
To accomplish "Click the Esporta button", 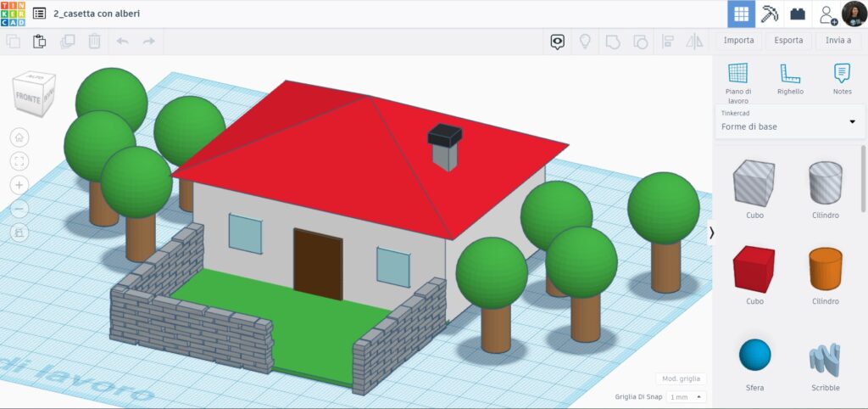I will 788,40.
